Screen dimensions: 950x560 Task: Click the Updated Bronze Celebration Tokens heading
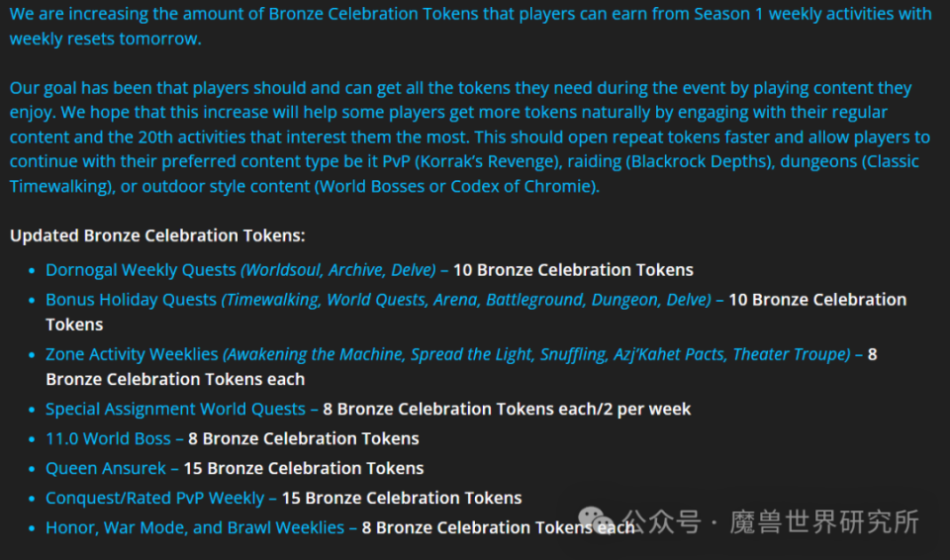tap(157, 235)
